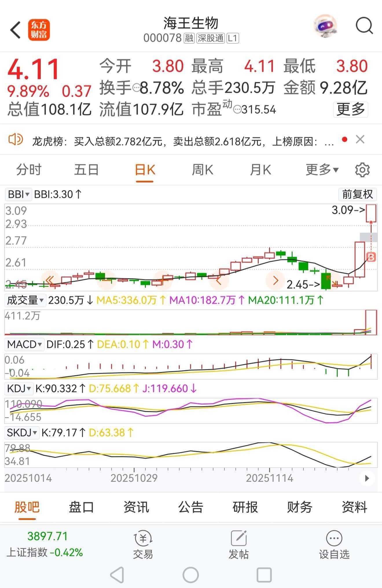Open the 财务 tab
Viewport: 382px width, 588px height.
pyautogui.click(x=300, y=507)
